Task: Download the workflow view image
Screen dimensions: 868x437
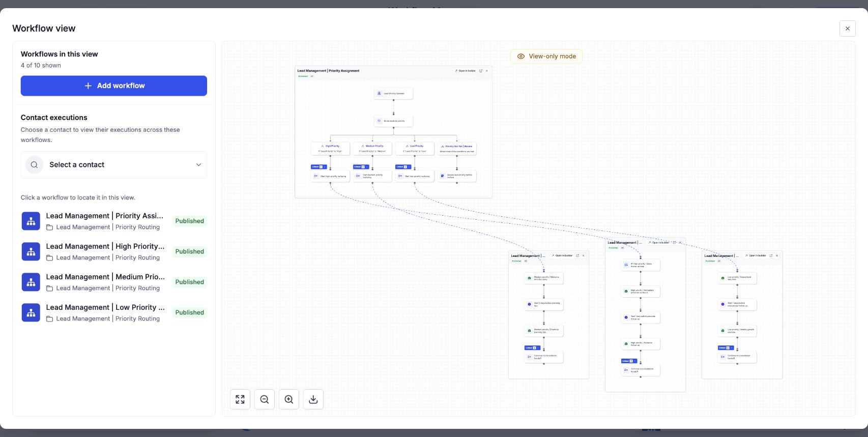Action: coord(313,399)
